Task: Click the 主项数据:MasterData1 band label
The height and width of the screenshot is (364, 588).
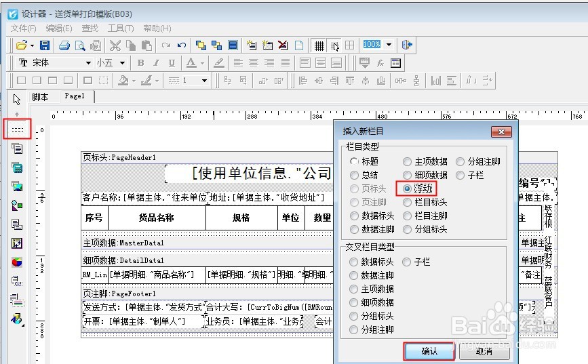Action: point(123,243)
